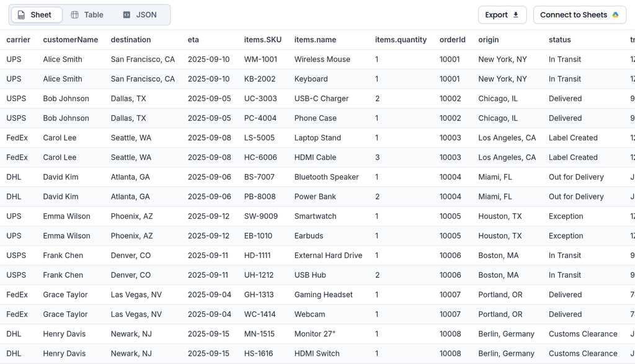Click the Smartwatch cell
Screen dimensions: 635x364
tap(316, 216)
